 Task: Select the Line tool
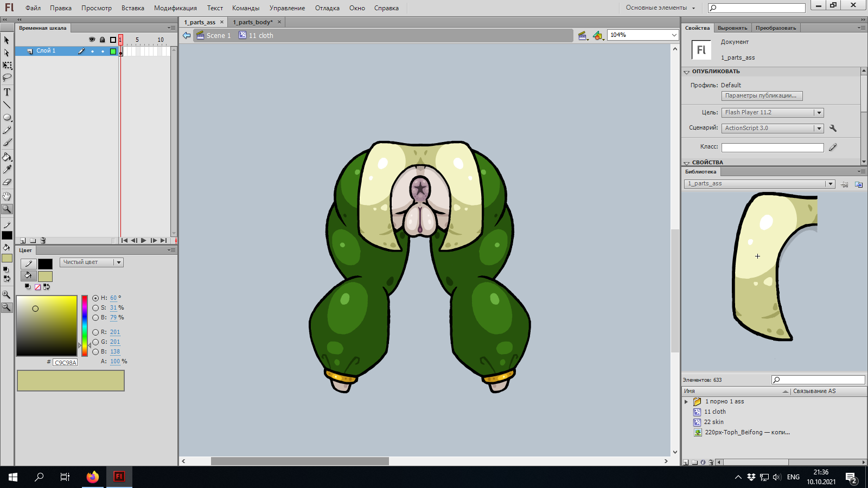click(7, 105)
